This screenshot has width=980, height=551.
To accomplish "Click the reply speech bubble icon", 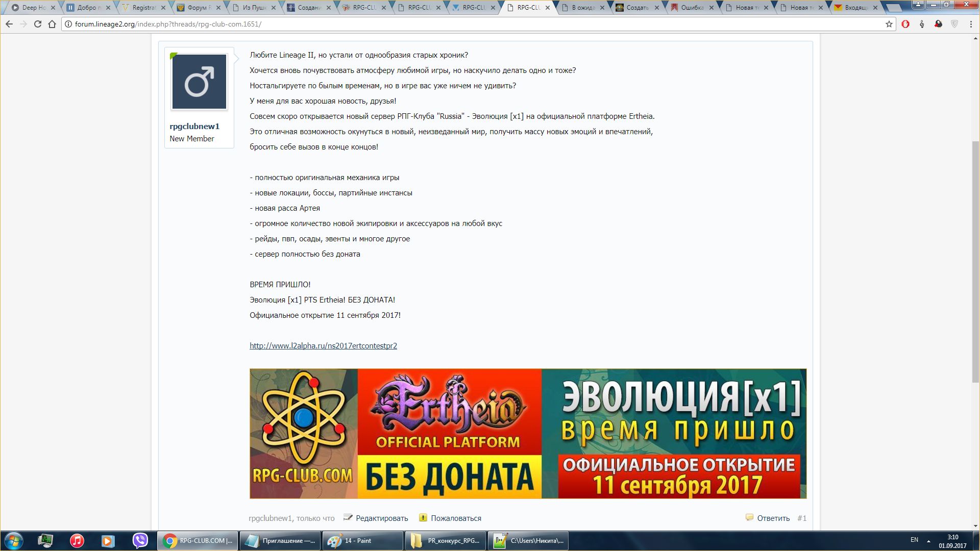I will [x=749, y=517].
